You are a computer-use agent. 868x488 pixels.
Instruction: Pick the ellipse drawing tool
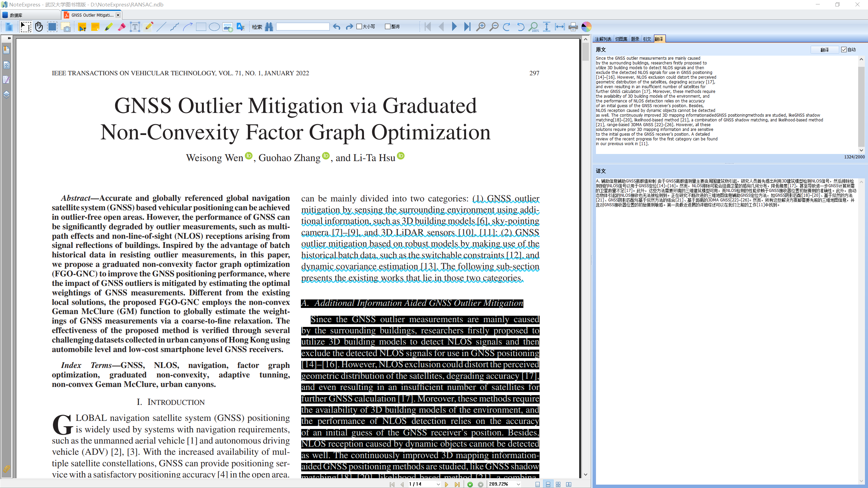coord(214,27)
